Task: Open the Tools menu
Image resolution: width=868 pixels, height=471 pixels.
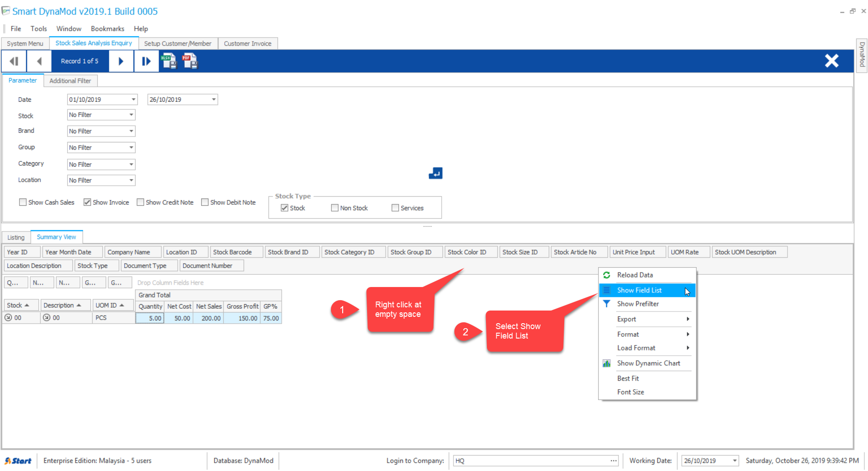Action: tap(39, 28)
